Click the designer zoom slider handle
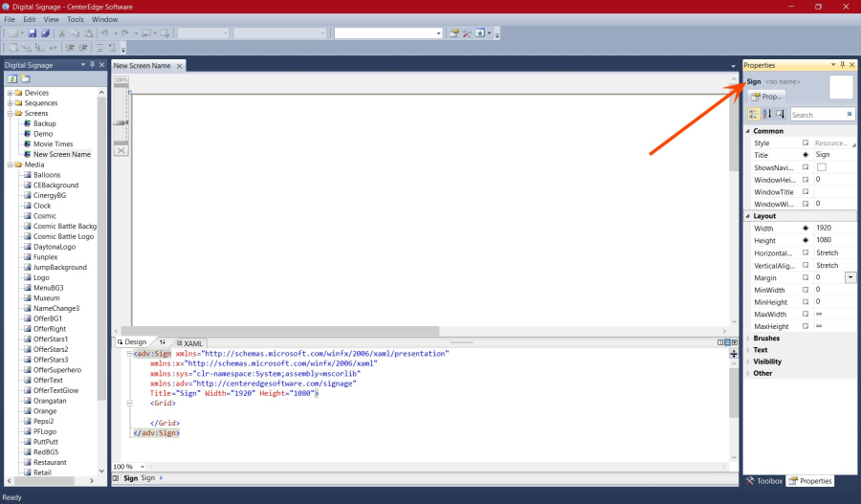This screenshot has height=504, width=861. pyautogui.click(x=121, y=122)
